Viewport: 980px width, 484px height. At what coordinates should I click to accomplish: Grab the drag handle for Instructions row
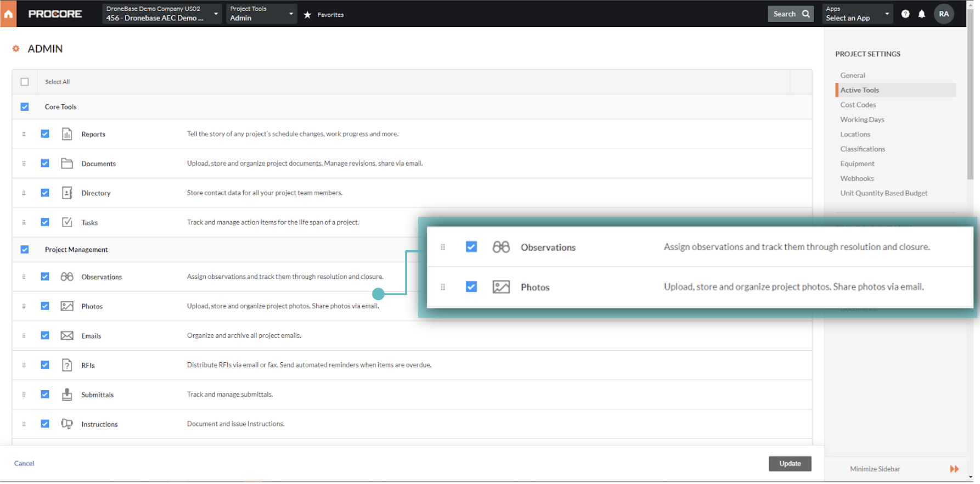click(24, 424)
